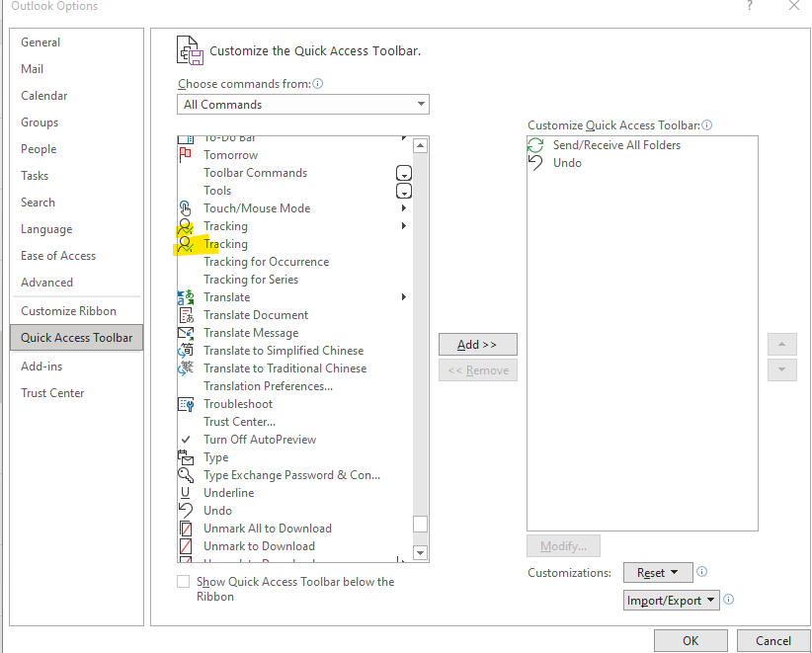Screen dimensions: 812x653
Task: Click the Translate Document icon
Action: pos(188,315)
